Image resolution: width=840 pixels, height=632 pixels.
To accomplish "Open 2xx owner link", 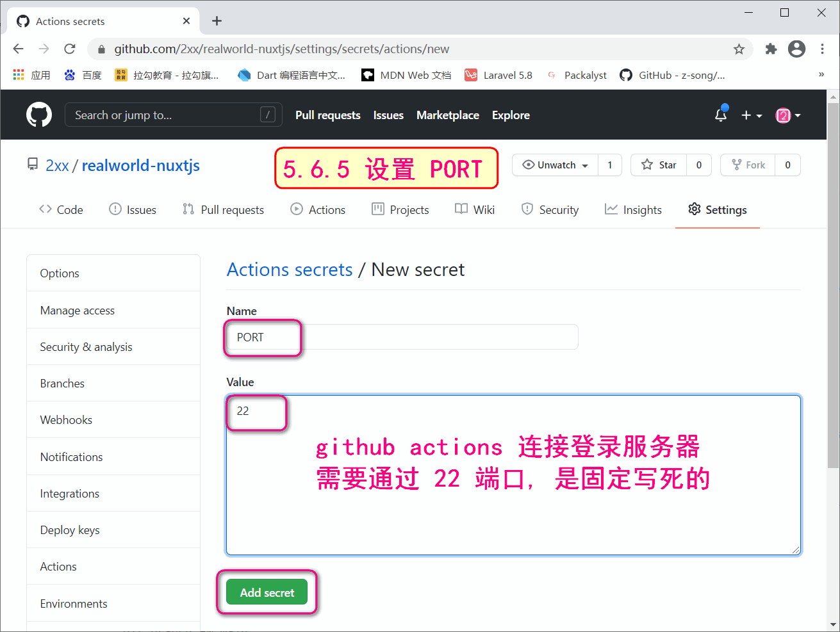I will 57,166.
